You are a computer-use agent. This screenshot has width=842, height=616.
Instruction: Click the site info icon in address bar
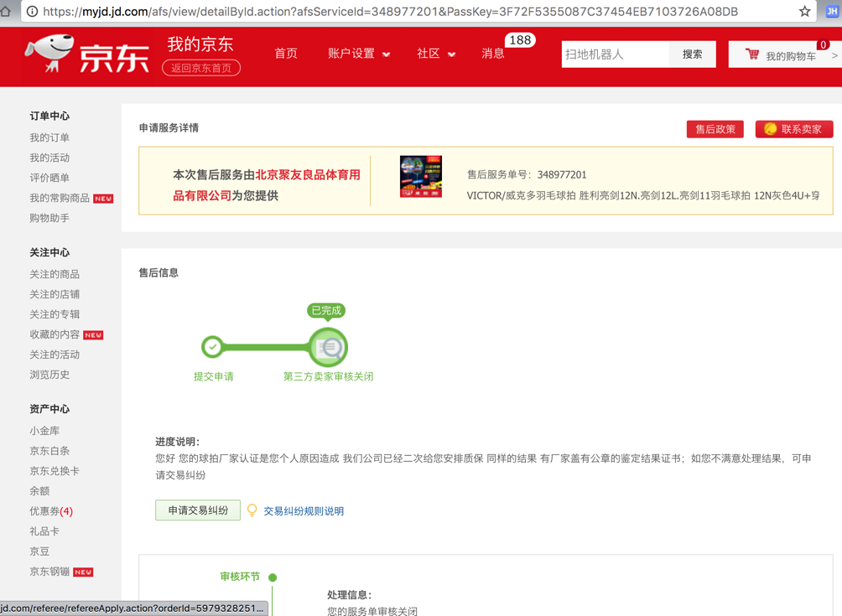(x=32, y=11)
